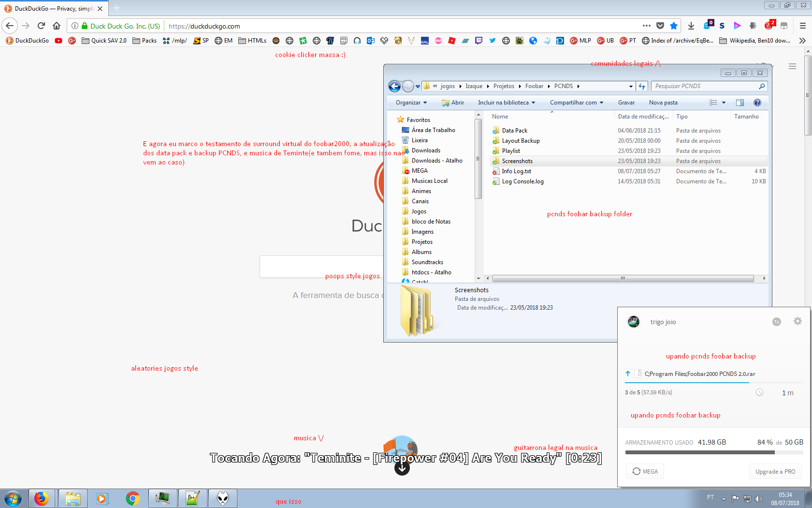Click Gravar in Explorer toolbar
812x508 pixels.
[626, 103]
